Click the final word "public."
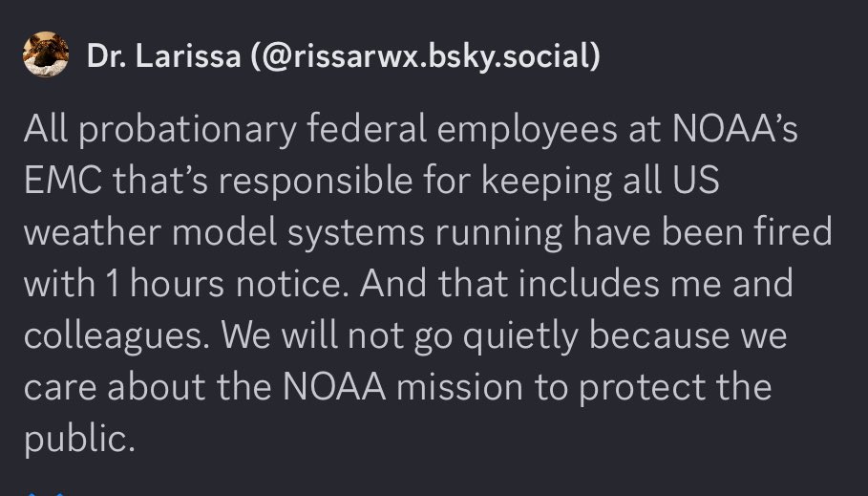Image resolution: width=868 pixels, height=496 pixels. click(79, 439)
